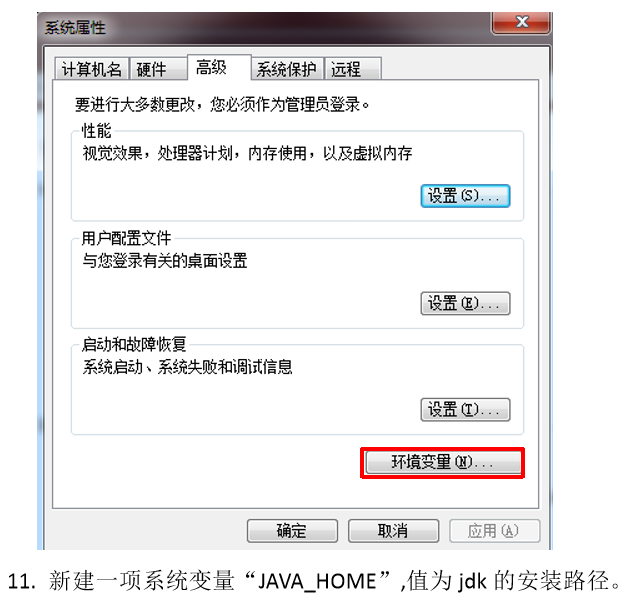Click user profile 设置(E) button
Screen dimensions: 631x609
click(x=465, y=303)
